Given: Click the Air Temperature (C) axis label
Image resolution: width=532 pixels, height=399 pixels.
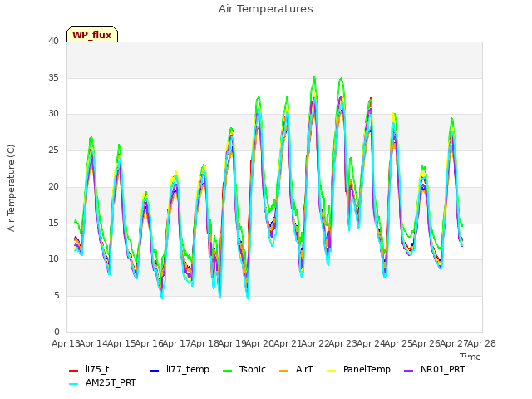Looking at the screenshot, I should pyautogui.click(x=11, y=189).
